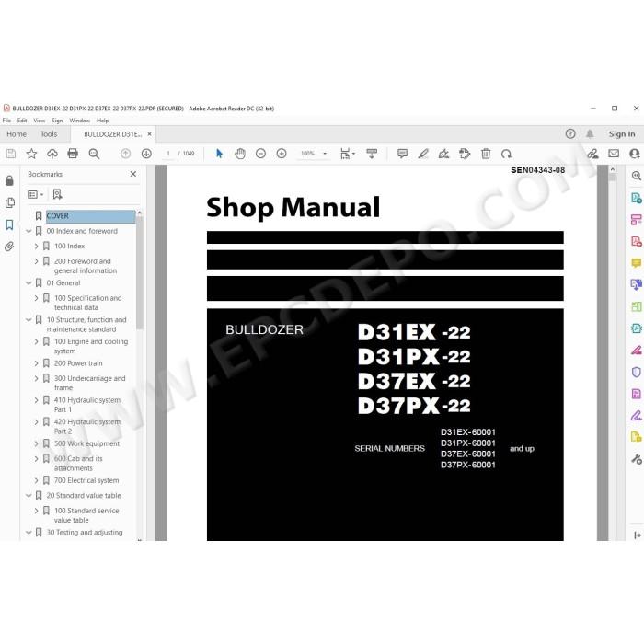644x644 pixels.
Task: Activate the Hand pan tool
Action: click(240, 154)
